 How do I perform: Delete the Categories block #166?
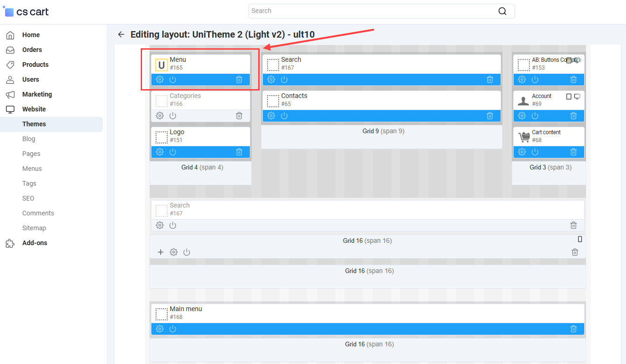(239, 116)
